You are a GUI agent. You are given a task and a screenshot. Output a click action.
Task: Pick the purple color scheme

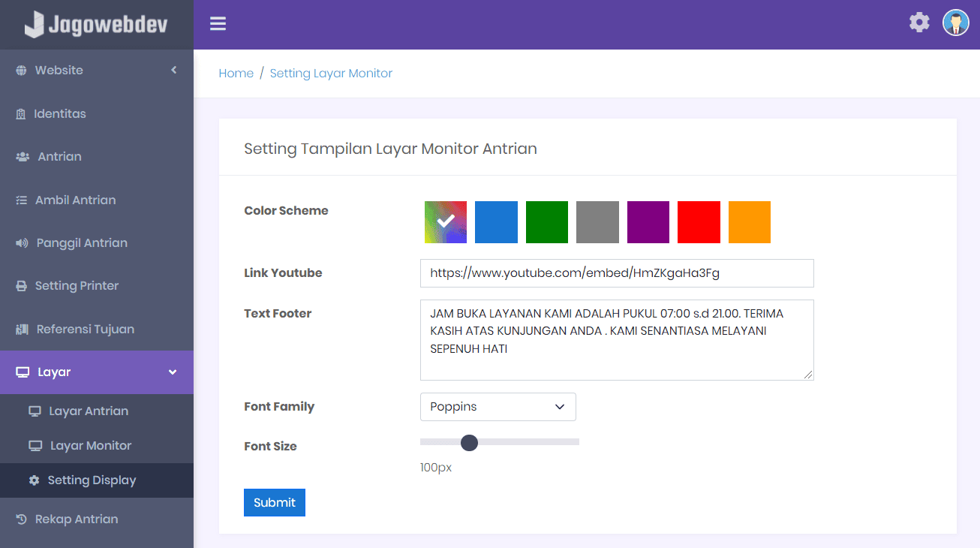coord(648,222)
